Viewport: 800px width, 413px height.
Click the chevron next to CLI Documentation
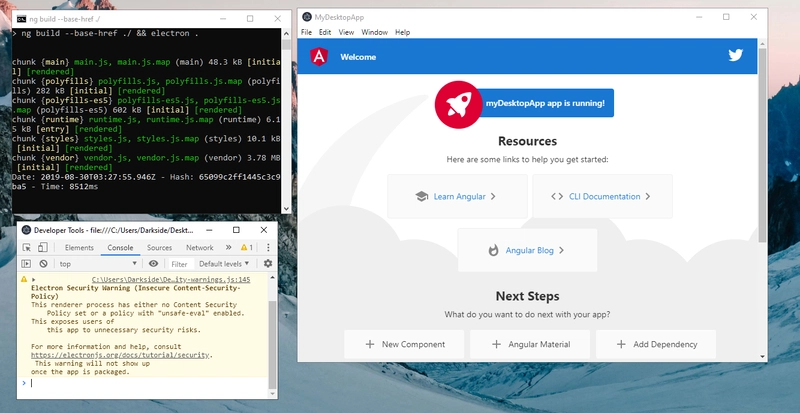pyautogui.click(x=647, y=197)
